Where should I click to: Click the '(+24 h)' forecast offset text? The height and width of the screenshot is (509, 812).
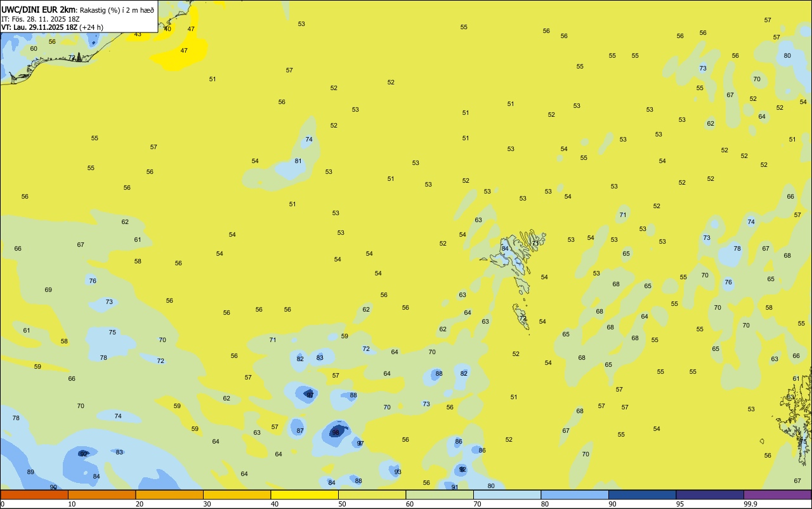pyautogui.click(x=91, y=27)
